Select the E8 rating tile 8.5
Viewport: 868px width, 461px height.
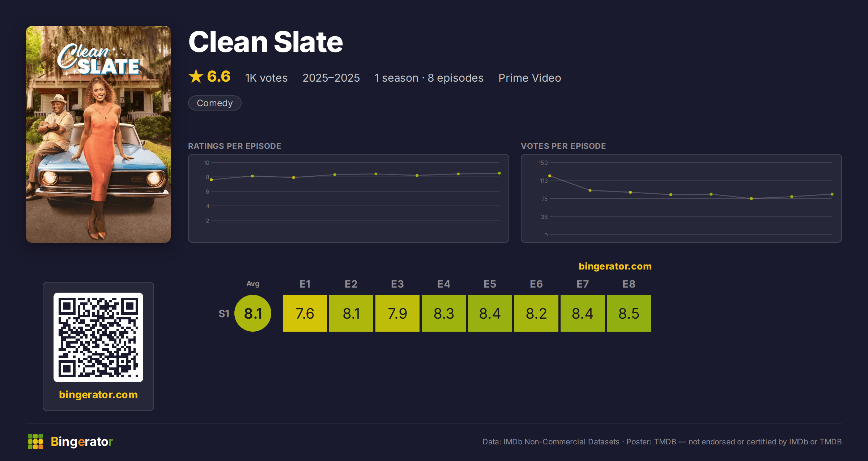click(629, 313)
